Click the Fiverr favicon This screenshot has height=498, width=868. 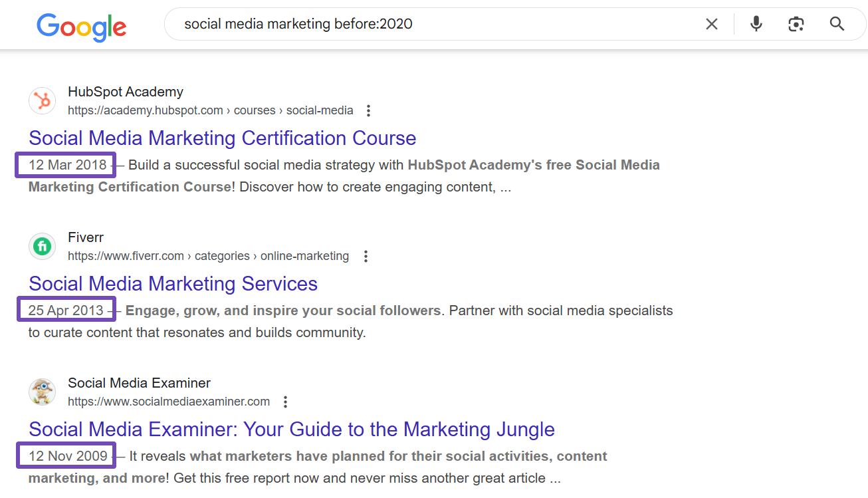[x=43, y=247]
